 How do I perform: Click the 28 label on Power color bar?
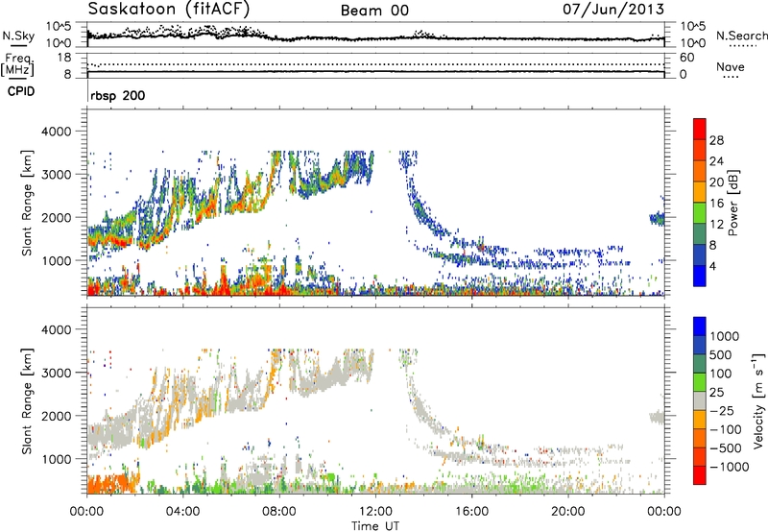[x=716, y=140]
